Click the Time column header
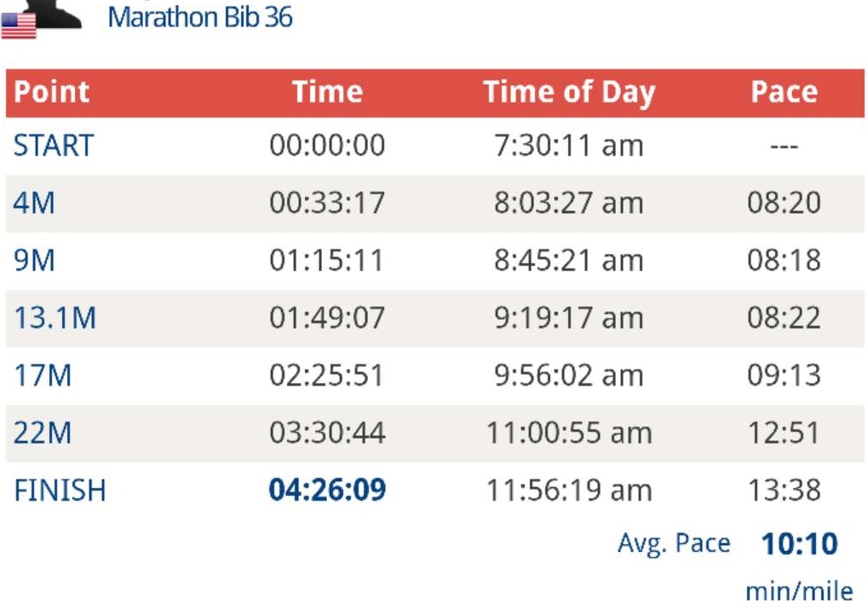 327,91
